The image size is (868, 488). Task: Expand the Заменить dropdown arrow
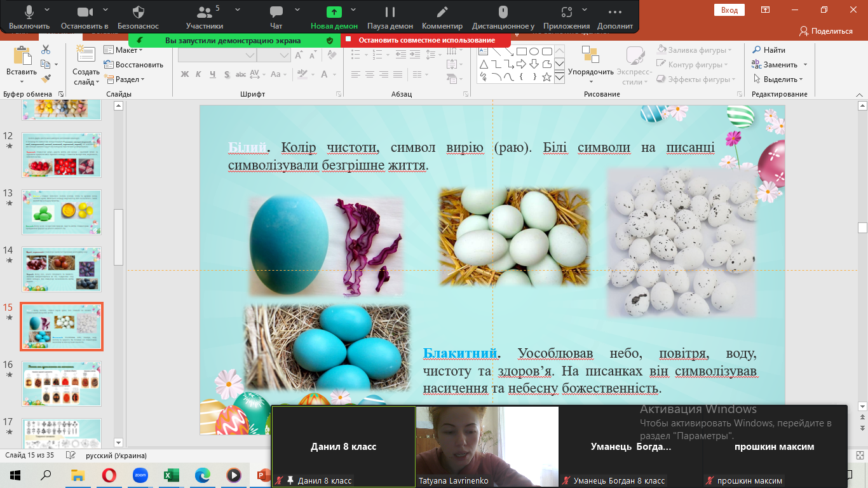pos(805,65)
